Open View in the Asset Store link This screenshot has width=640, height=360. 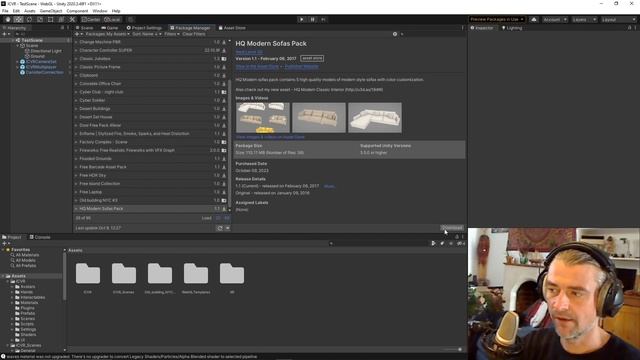coord(257,67)
